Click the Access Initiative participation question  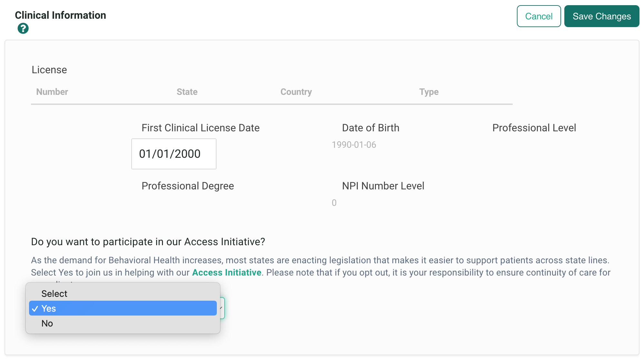click(148, 242)
